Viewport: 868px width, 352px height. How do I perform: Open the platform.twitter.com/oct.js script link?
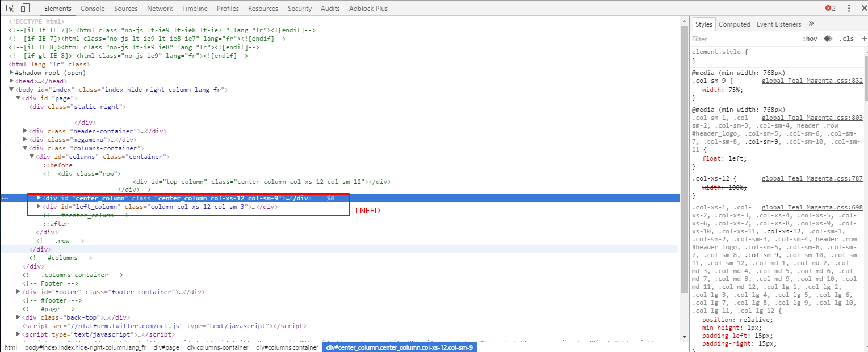tap(124, 326)
